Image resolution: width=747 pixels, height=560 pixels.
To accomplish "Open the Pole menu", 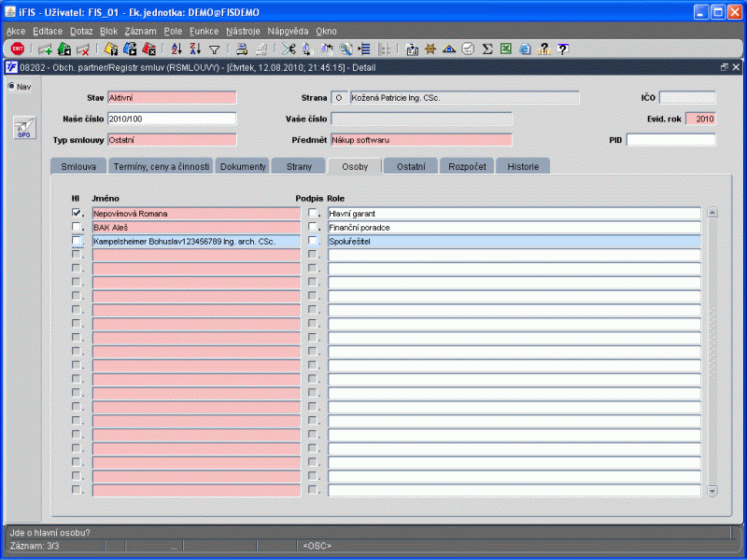I will coord(173,31).
